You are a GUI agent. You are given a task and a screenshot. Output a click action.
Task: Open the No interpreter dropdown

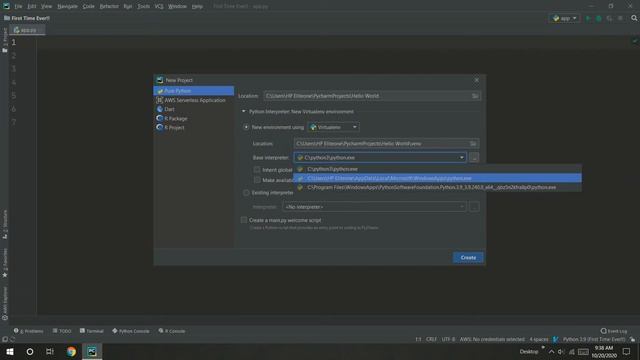click(374, 207)
